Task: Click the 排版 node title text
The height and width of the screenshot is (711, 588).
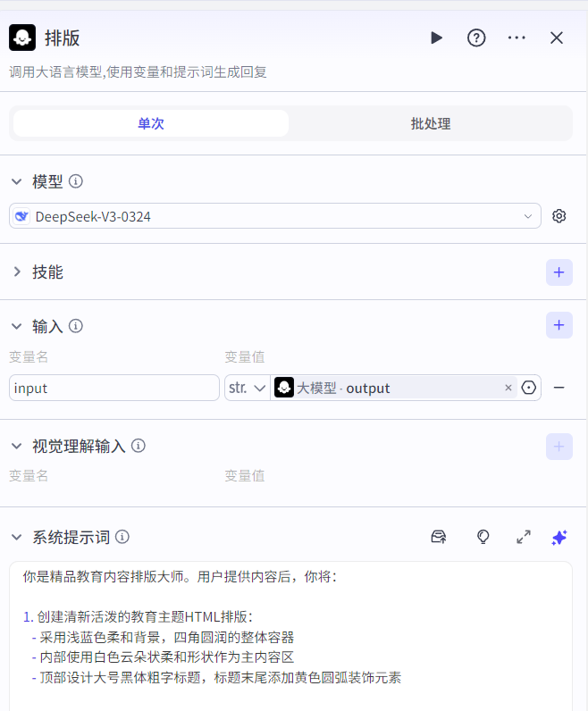Action: point(63,38)
